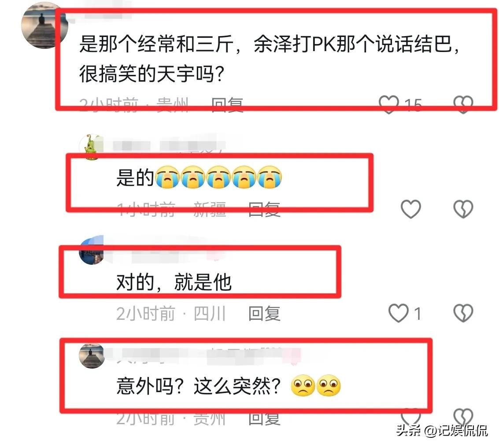This screenshot has width=499, height=448.
Task: Dislike the 新疆 reply with broken heart
Action: click(x=463, y=209)
